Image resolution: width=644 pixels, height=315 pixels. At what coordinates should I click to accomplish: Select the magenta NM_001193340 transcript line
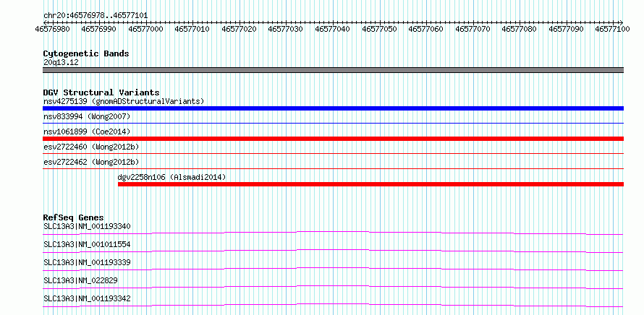[x=333, y=233]
